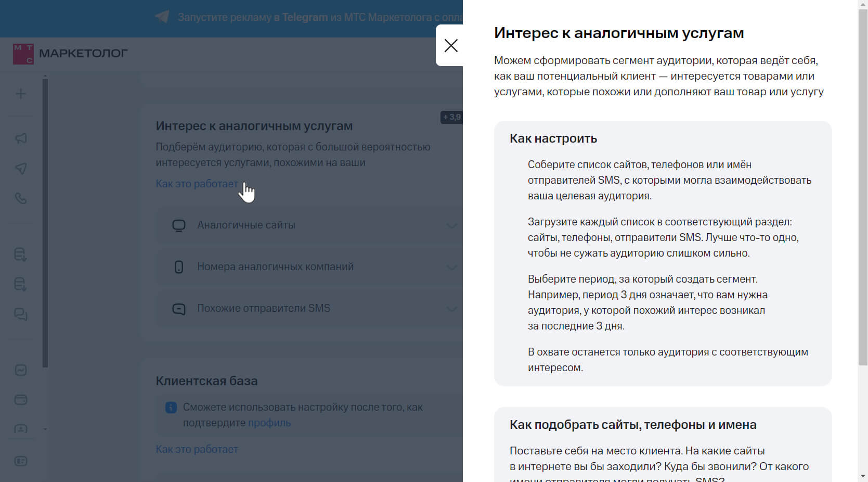
Task: Click the plus icon in sidebar
Action: tap(21, 94)
